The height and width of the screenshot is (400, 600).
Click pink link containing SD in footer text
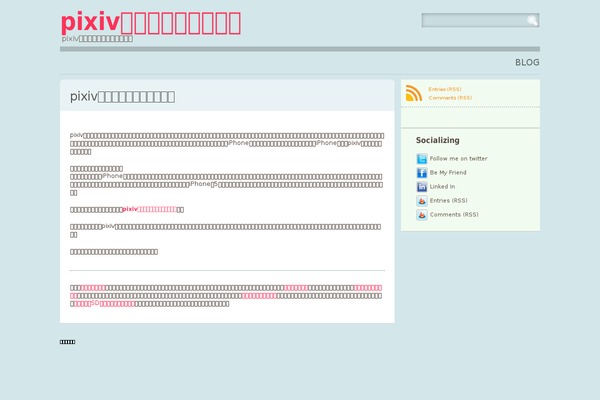[x=104, y=304]
